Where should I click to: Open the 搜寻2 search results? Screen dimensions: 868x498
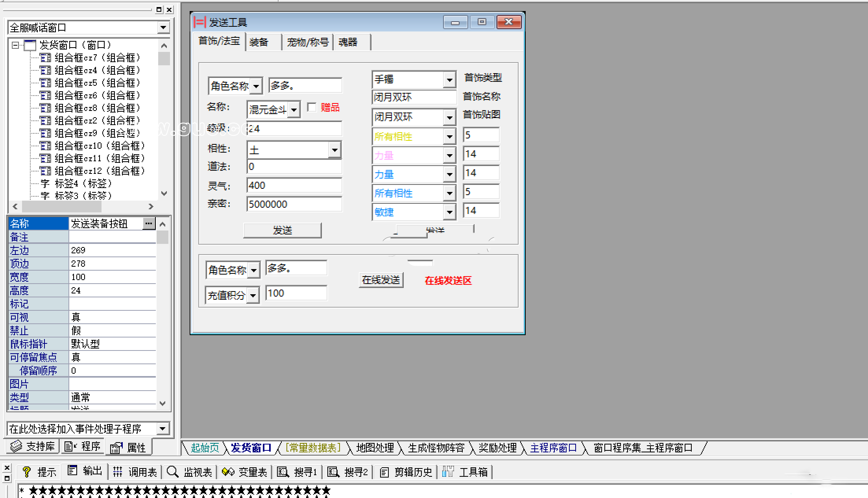coord(348,472)
